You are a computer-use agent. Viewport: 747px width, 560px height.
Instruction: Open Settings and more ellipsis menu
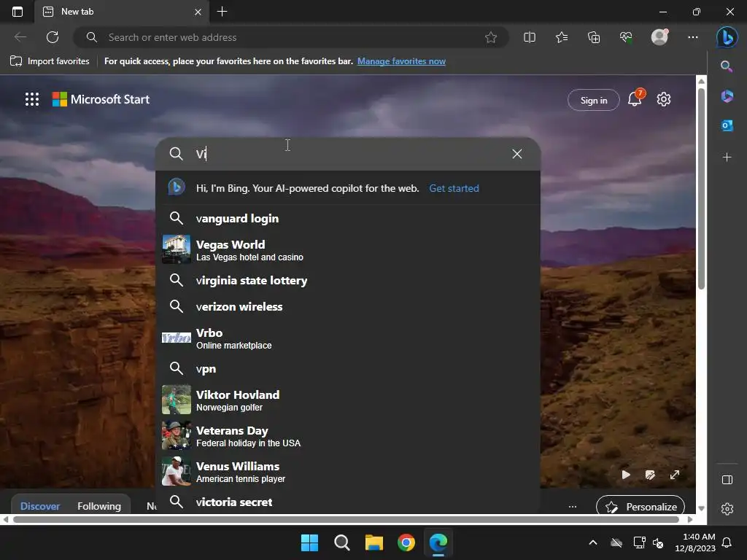pos(693,37)
